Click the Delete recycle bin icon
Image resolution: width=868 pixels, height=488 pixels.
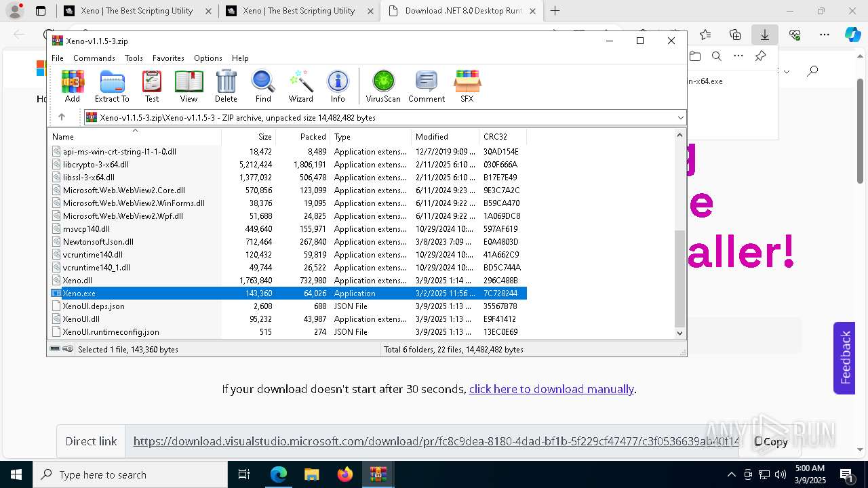(x=226, y=86)
